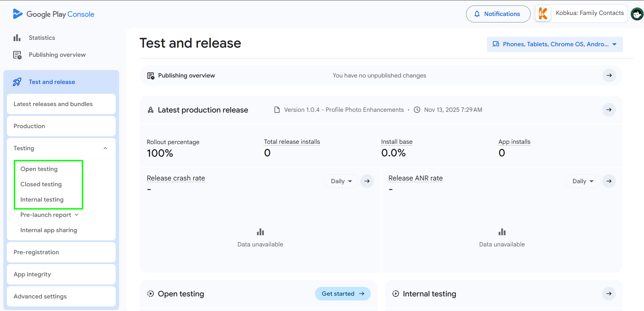Open the Phones, Tablets, Chrome OS form factor dropdown
Image resolution: width=644 pixels, height=311 pixels.
pos(554,44)
